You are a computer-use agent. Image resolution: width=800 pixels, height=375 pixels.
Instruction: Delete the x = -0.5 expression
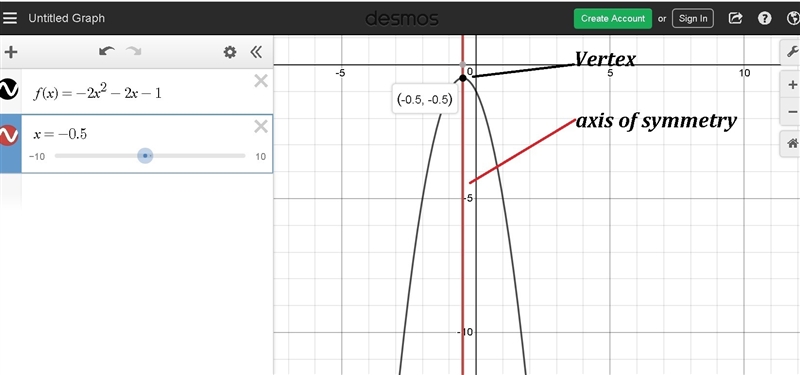click(x=261, y=127)
